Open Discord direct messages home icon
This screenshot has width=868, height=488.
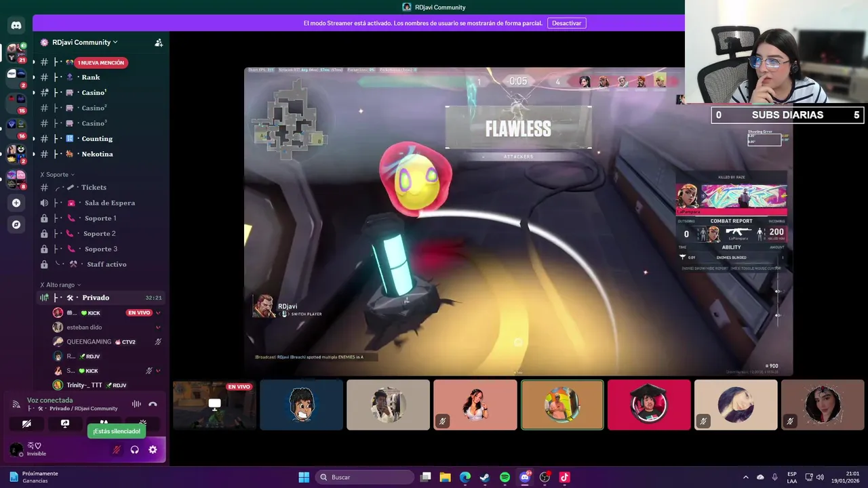(16, 25)
